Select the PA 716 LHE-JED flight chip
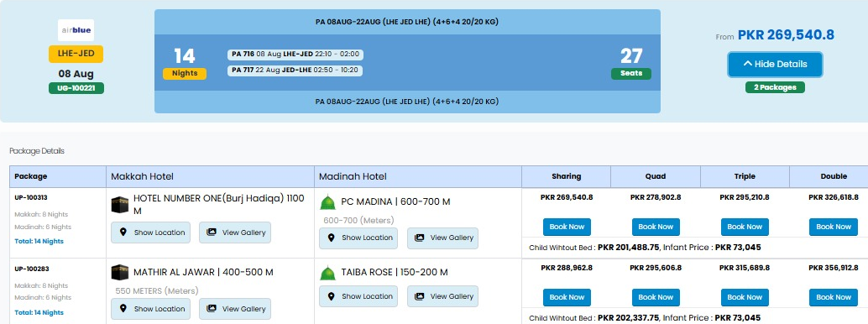The width and height of the screenshot is (868, 324). [295, 55]
